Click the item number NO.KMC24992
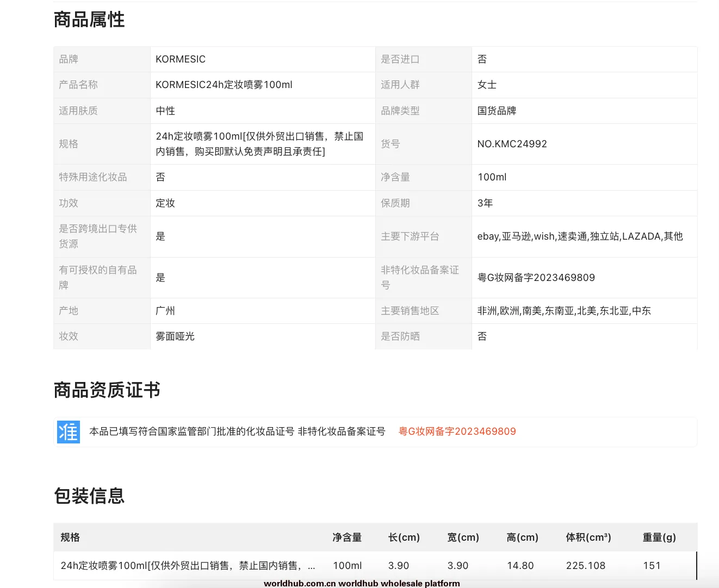This screenshot has width=719, height=588. tap(512, 144)
